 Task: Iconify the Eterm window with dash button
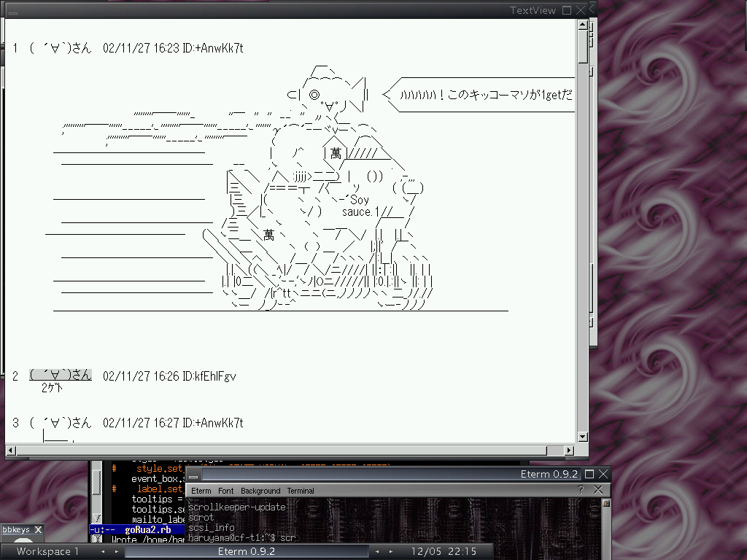click(193, 475)
